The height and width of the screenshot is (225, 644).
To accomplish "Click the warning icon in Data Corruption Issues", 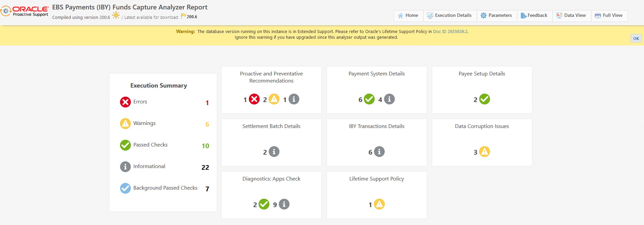I will [484, 152].
